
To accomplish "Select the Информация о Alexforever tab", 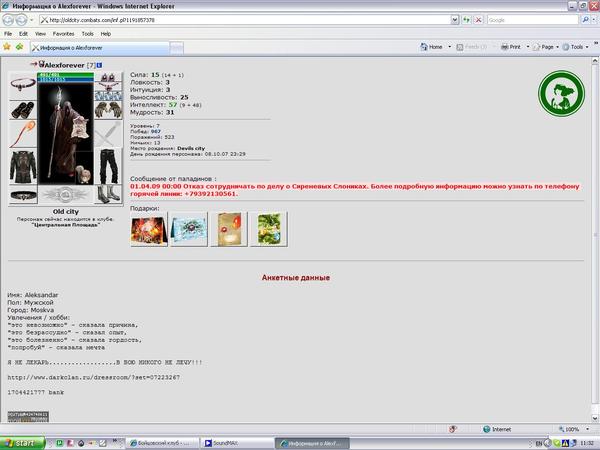I will pyautogui.click(x=99, y=48).
